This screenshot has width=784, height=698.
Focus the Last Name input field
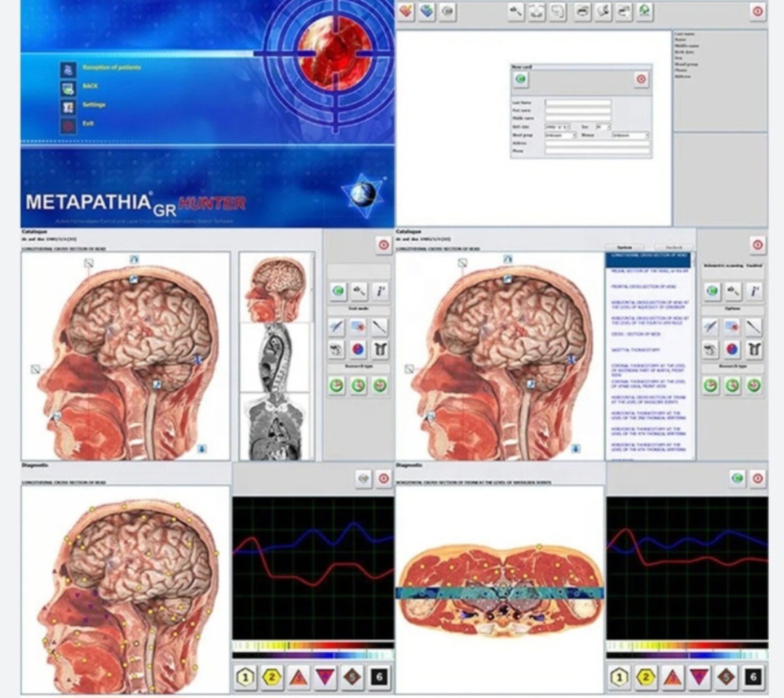tap(579, 103)
